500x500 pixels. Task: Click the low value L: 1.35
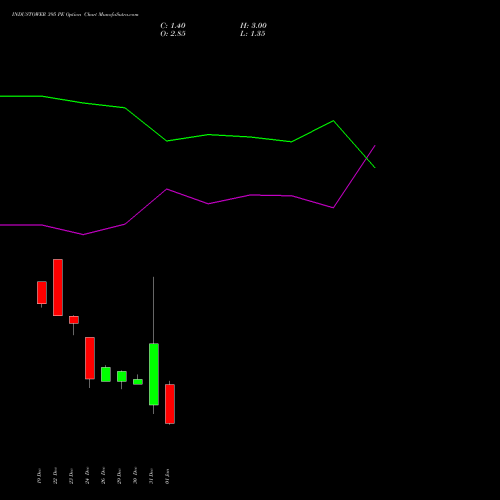coord(252,34)
